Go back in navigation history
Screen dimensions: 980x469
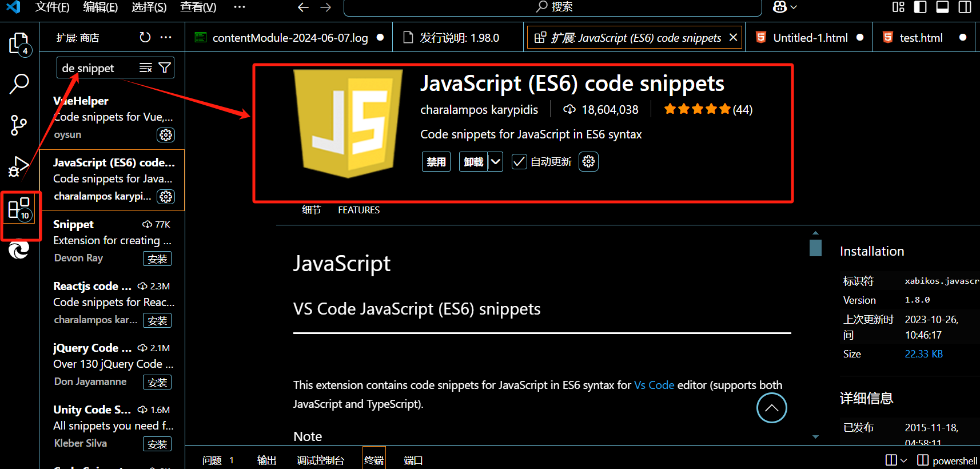[303, 7]
